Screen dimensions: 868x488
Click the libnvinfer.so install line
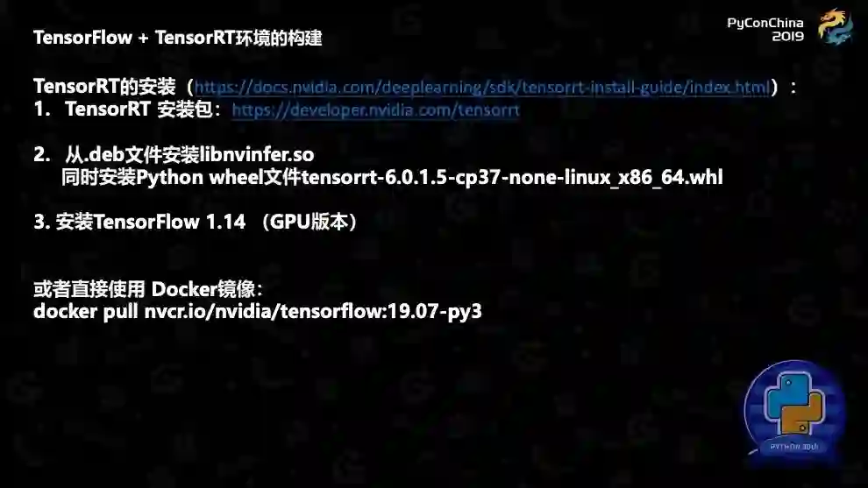click(189, 154)
